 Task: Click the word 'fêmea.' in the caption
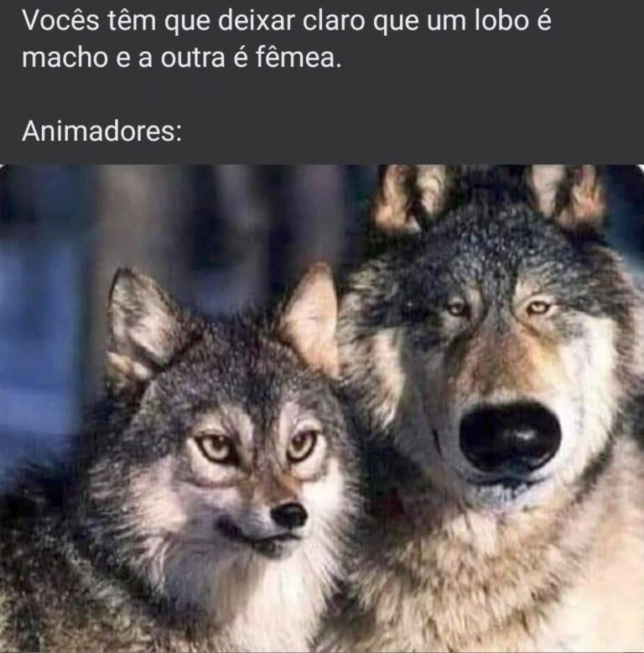coord(298,57)
